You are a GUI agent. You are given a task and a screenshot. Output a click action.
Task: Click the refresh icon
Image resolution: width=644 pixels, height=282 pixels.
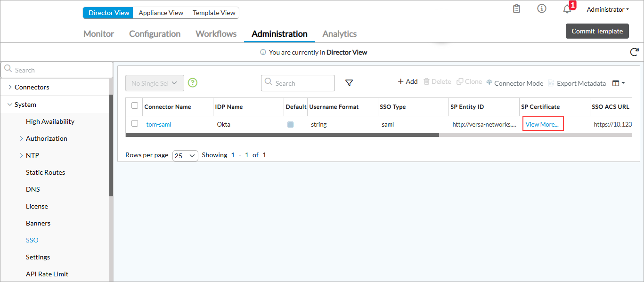634,52
